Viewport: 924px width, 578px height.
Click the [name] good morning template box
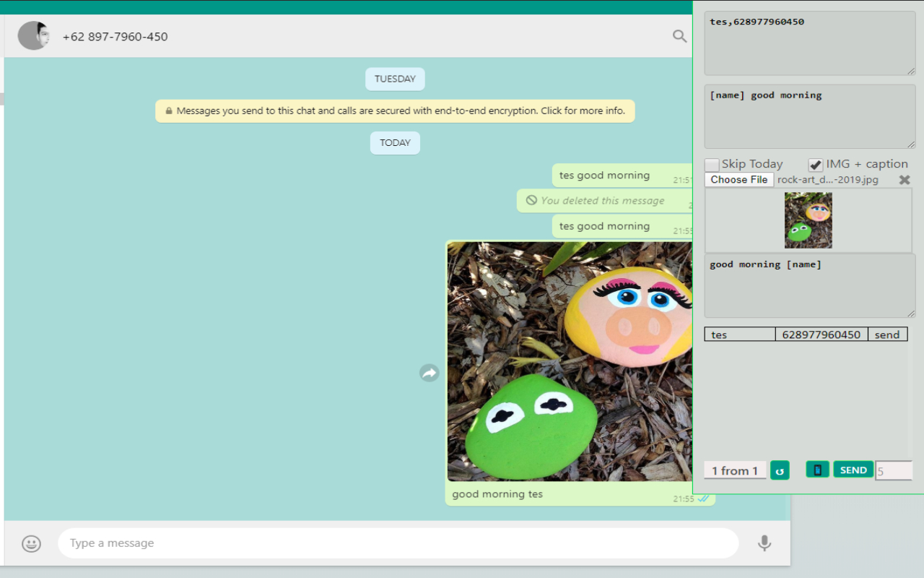click(x=809, y=116)
